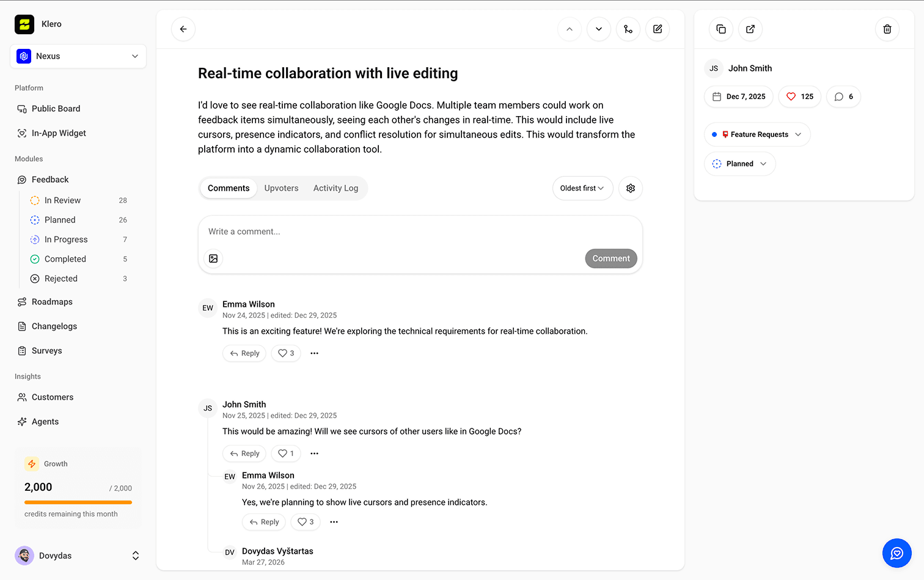Like Emma Wilson's reply about live cursors
Image resolution: width=924 pixels, height=580 pixels.
[306, 522]
